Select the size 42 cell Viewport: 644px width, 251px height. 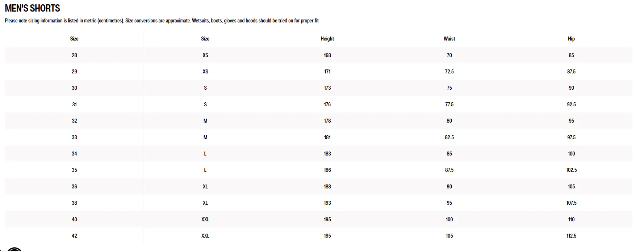[x=74, y=236]
